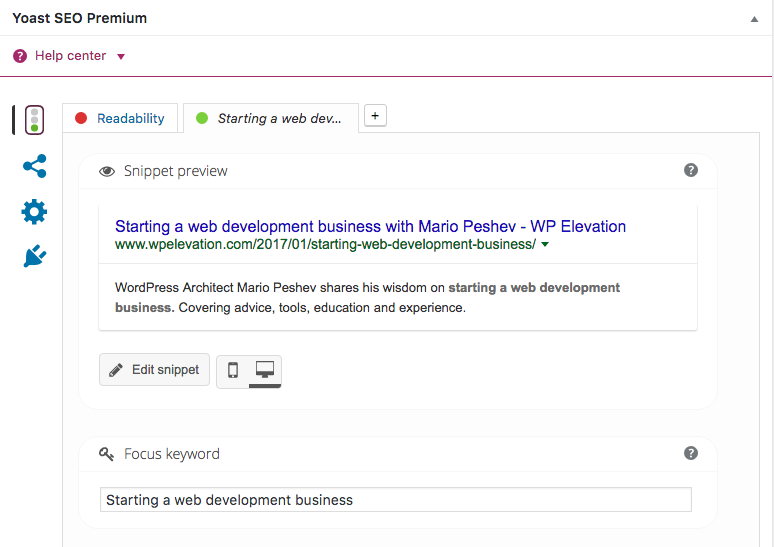Open the Help center link

tap(70, 56)
